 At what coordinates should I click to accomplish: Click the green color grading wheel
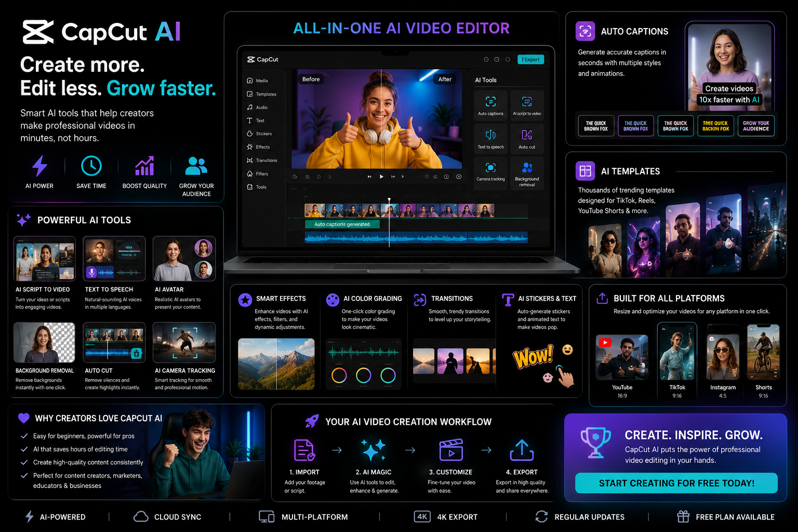pos(388,375)
